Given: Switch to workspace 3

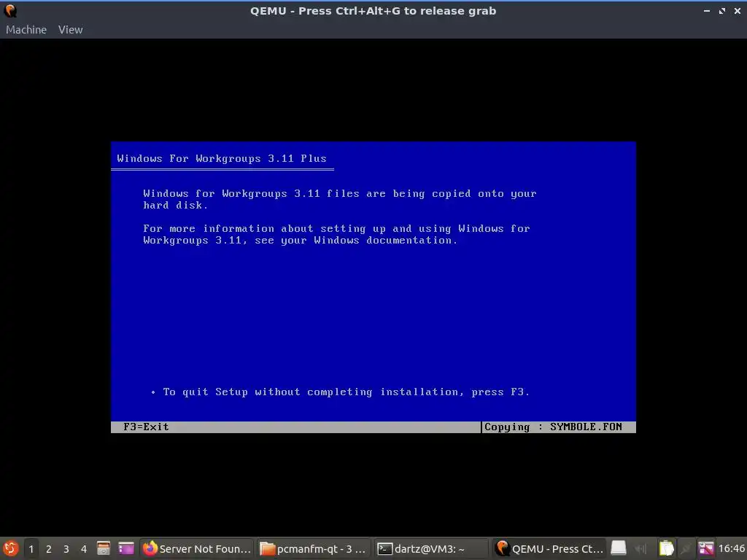Looking at the screenshot, I should [66, 549].
